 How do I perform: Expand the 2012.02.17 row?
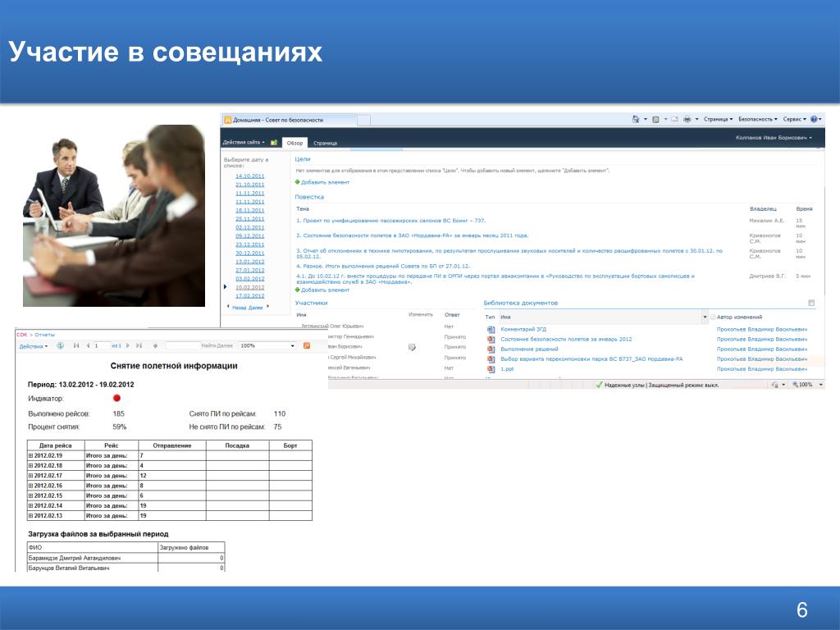coord(30,476)
